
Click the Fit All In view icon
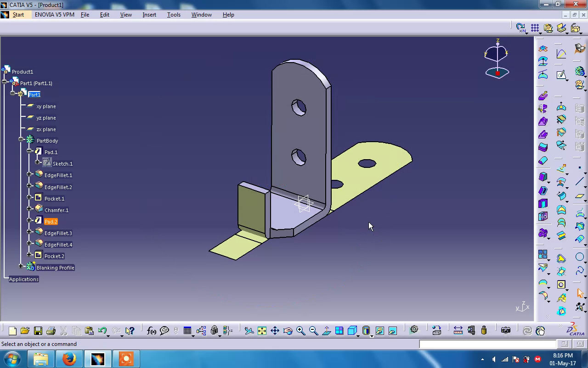pos(262,330)
